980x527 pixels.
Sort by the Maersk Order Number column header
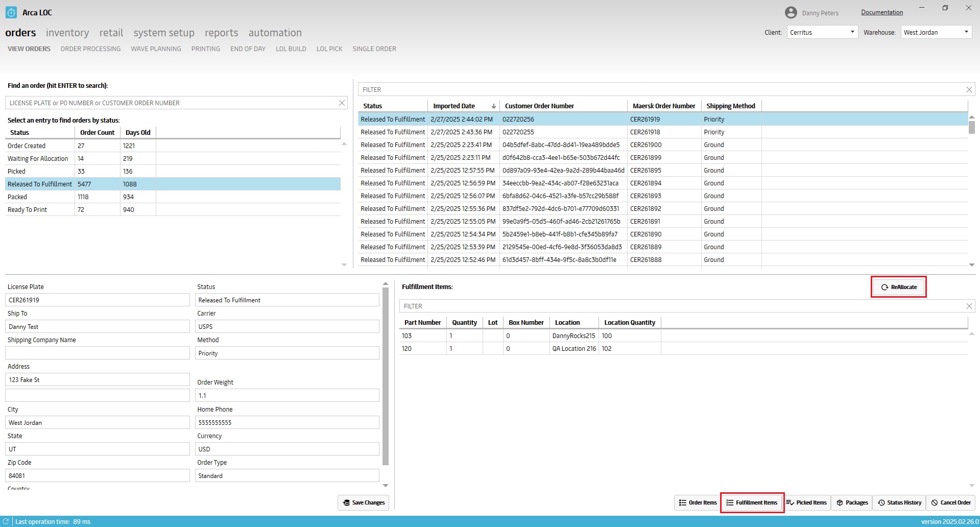click(664, 106)
